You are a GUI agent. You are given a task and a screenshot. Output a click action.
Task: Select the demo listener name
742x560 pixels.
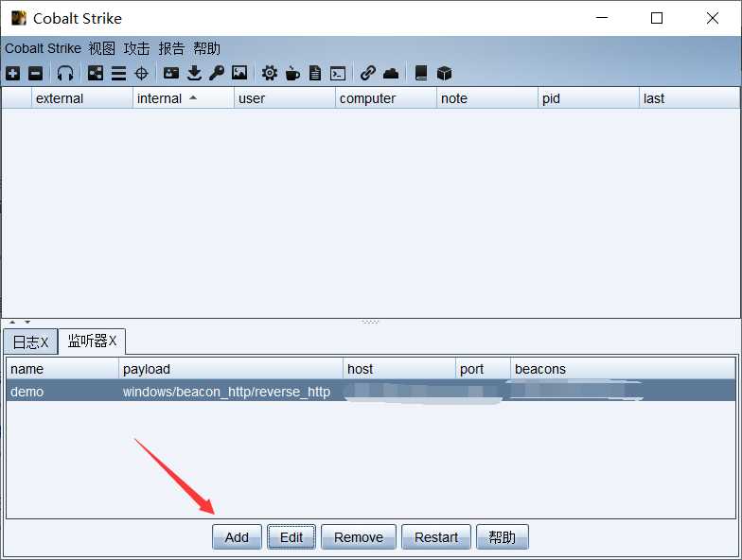click(26, 392)
